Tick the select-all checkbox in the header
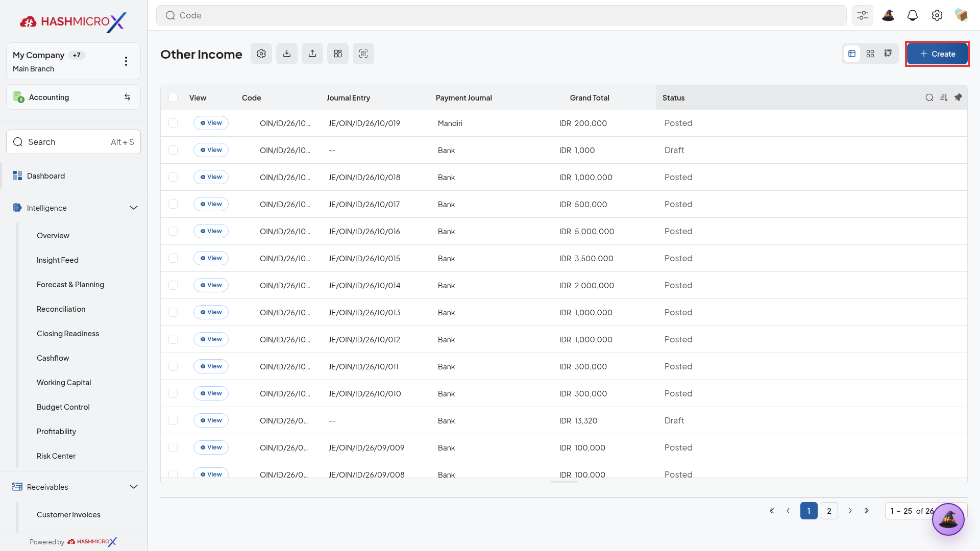 coord(173,97)
